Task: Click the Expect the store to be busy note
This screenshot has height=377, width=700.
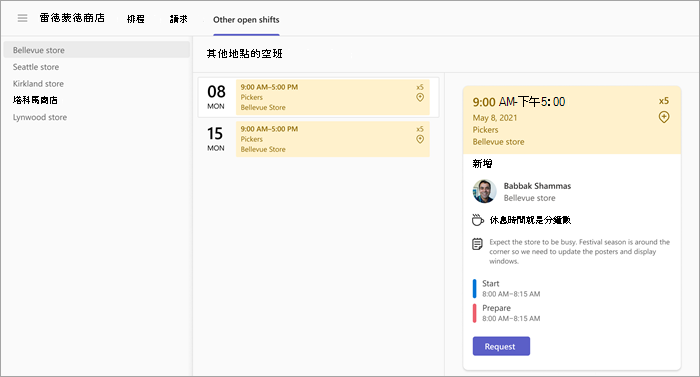Action: [x=579, y=251]
